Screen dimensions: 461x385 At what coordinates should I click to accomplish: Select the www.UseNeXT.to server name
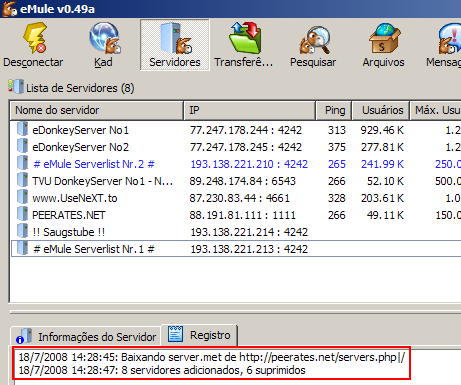pyautogui.click(x=75, y=198)
